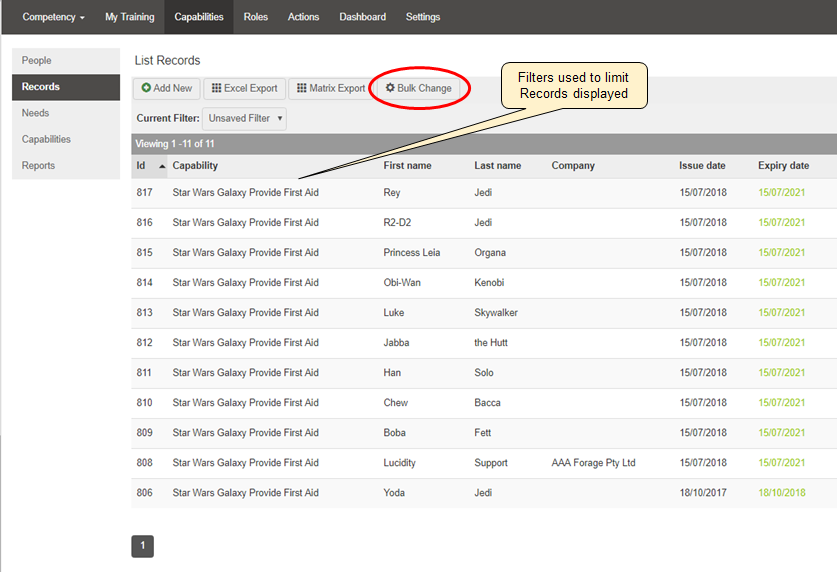Click the Add New plus icon

pos(146,89)
